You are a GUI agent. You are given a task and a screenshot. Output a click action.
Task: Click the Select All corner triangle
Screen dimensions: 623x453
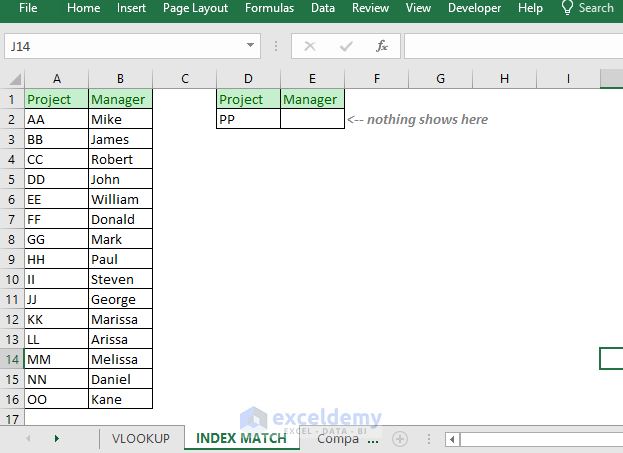click(14, 79)
